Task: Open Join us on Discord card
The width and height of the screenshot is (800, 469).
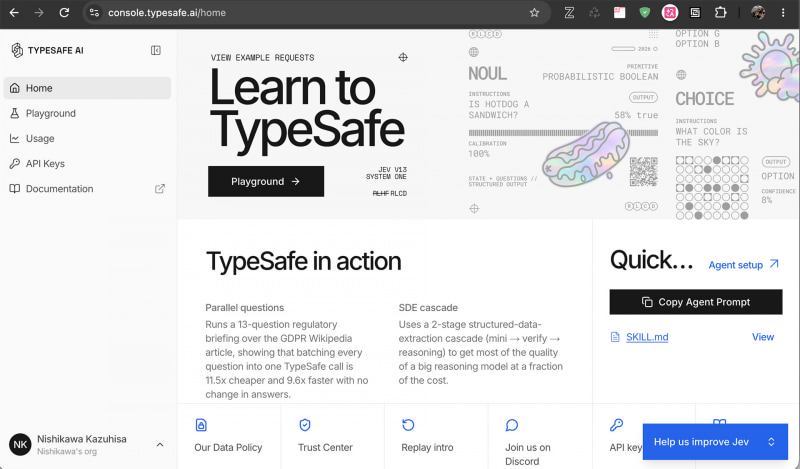Action: [x=540, y=437]
